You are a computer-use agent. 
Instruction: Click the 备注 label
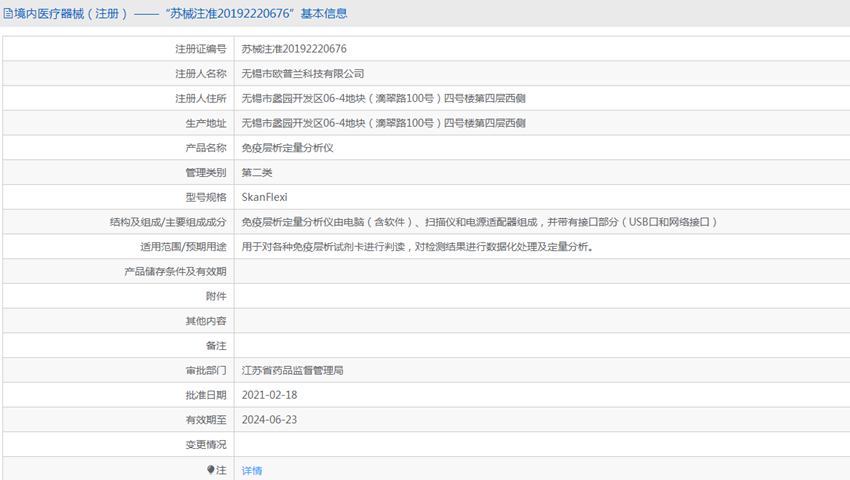tap(216, 345)
